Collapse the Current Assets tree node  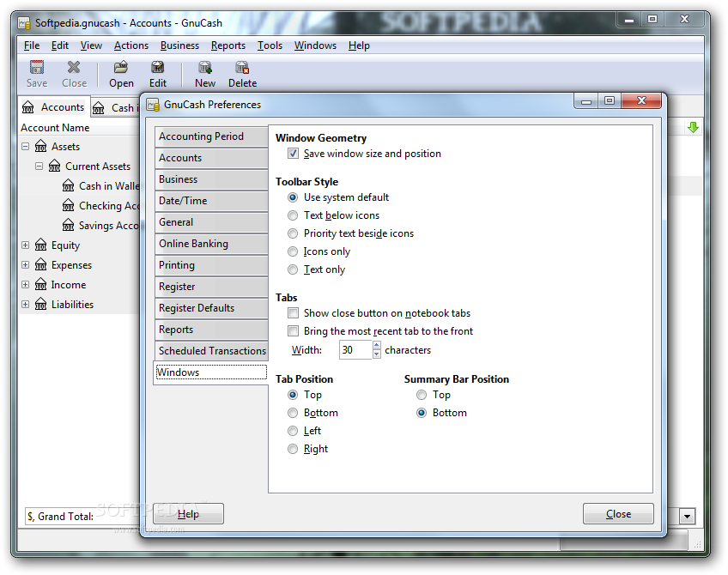coord(39,166)
